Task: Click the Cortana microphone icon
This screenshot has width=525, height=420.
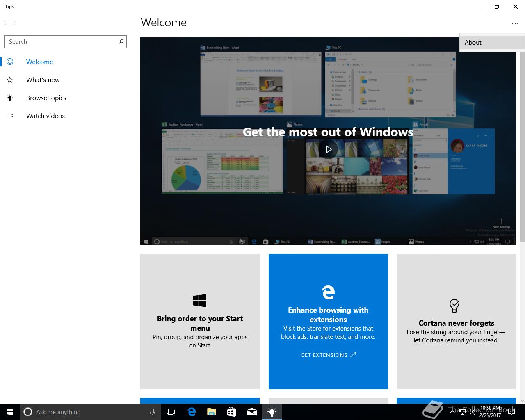Action: click(x=152, y=412)
